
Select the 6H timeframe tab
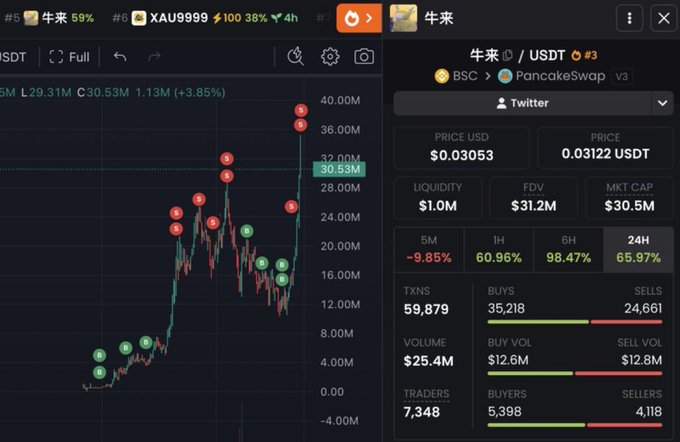pos(569,249)
